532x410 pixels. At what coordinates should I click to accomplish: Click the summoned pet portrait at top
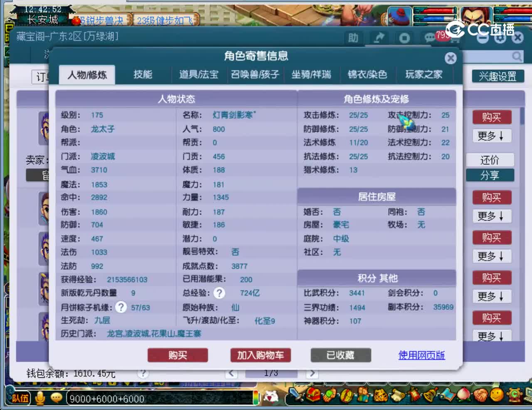tap(399, 16)
